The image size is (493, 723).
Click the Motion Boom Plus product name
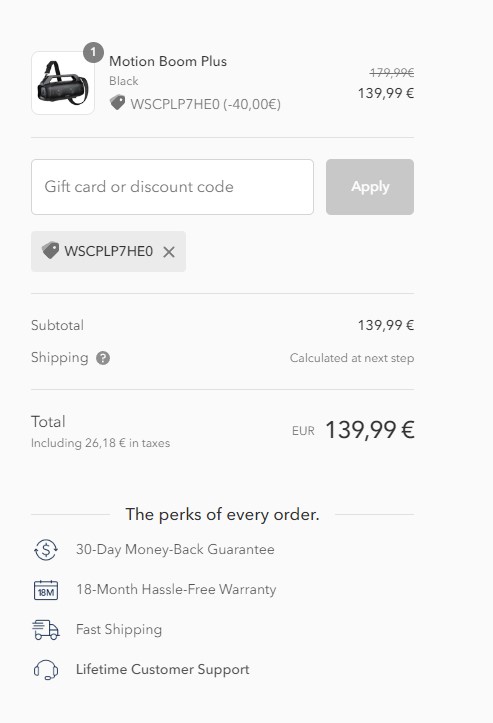pyautogui.click(x=168, y=61)
